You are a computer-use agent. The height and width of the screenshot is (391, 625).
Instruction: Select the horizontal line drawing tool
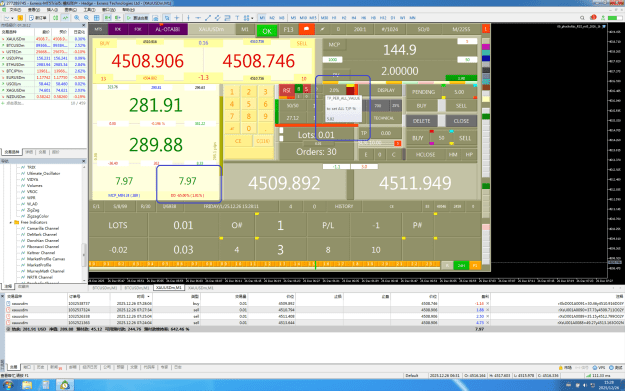coord(198,18)
